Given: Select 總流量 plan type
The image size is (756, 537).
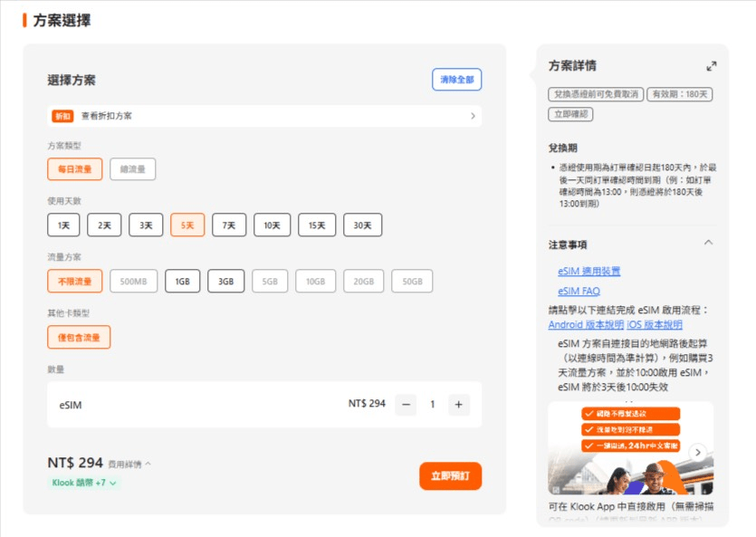Looking at the screenshot, I should (x=132, y=169).
